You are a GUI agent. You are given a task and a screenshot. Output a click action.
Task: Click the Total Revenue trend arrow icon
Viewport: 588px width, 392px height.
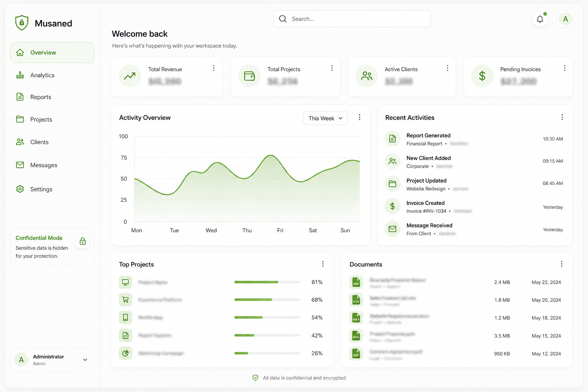tap(130, 76)
